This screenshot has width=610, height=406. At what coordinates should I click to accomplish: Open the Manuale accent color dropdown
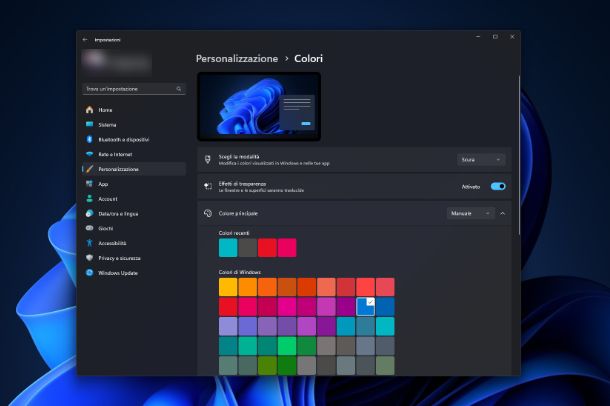470,213
